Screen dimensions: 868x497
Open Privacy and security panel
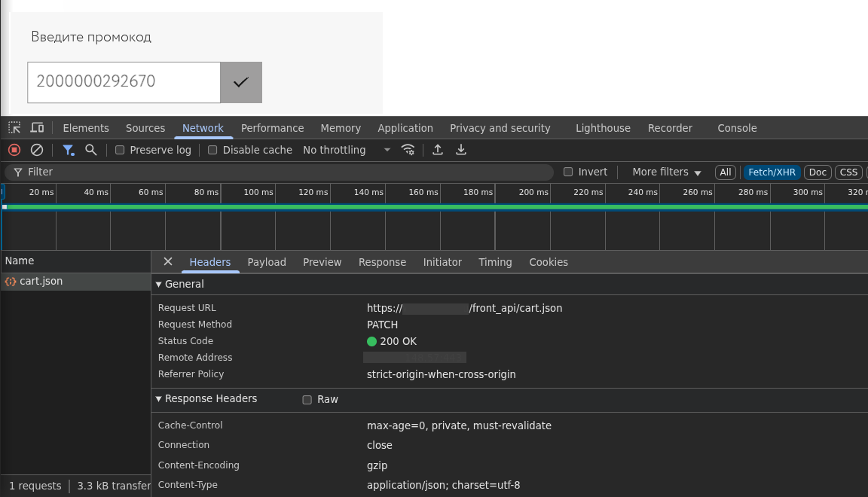pos(500,128)
